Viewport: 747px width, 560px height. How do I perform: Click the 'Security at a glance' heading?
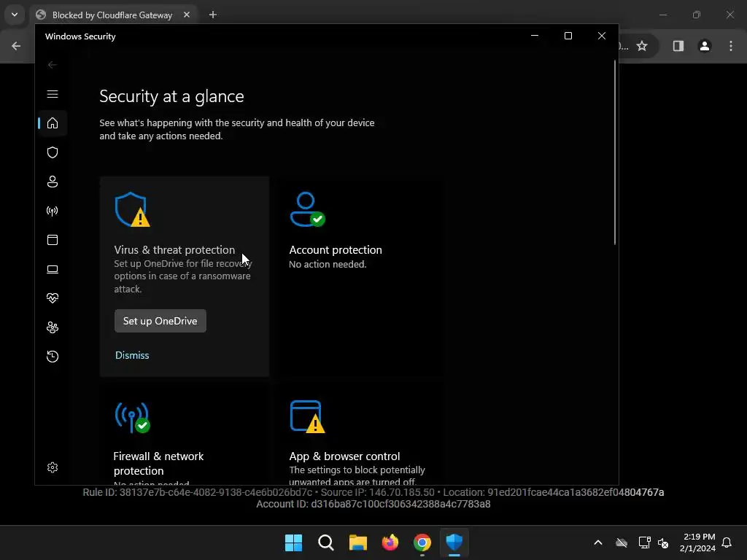(x=171, y=97)
